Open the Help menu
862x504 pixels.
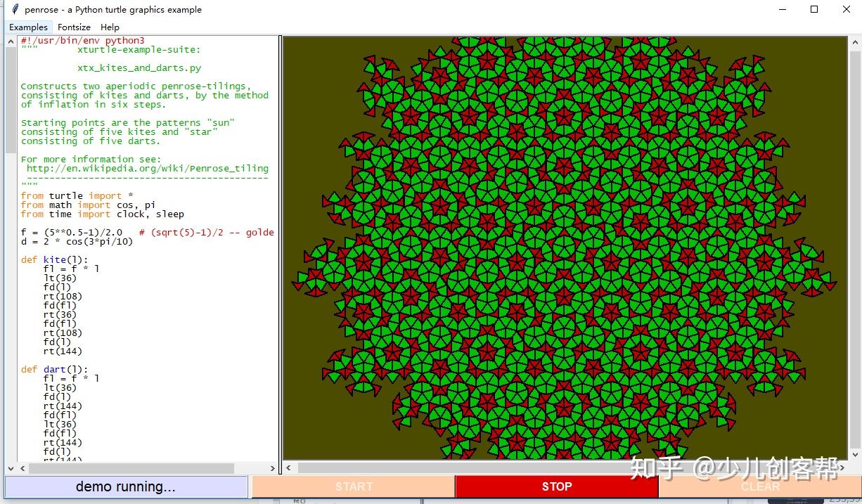point(110,27)
